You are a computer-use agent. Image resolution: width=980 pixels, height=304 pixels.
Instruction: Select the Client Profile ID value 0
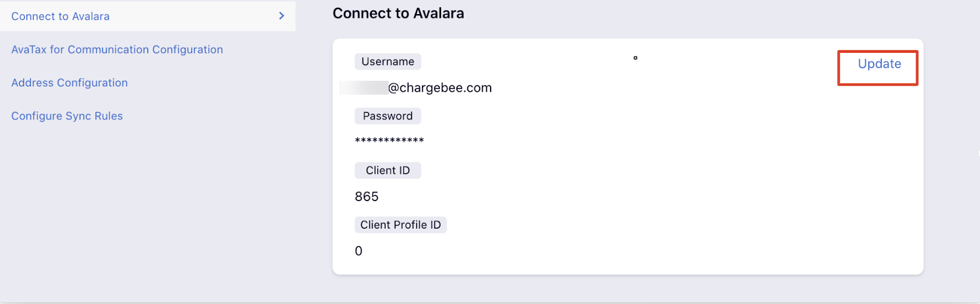(359, 251)
